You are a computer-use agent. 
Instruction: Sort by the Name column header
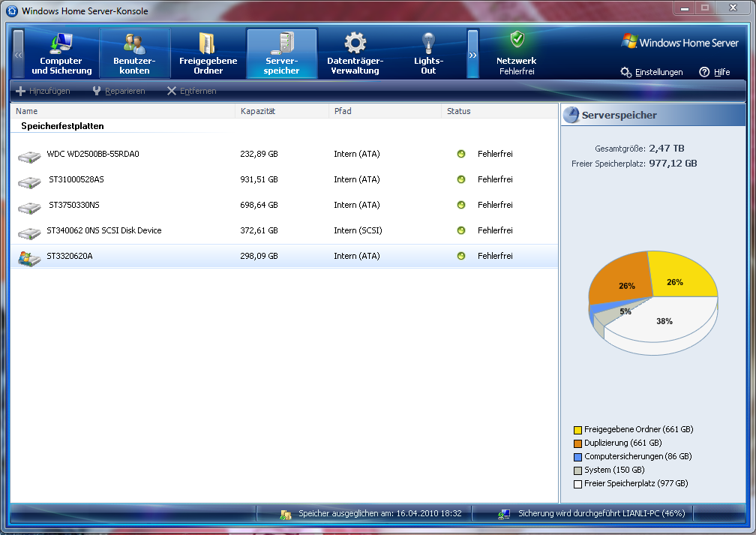click(123, 111)
